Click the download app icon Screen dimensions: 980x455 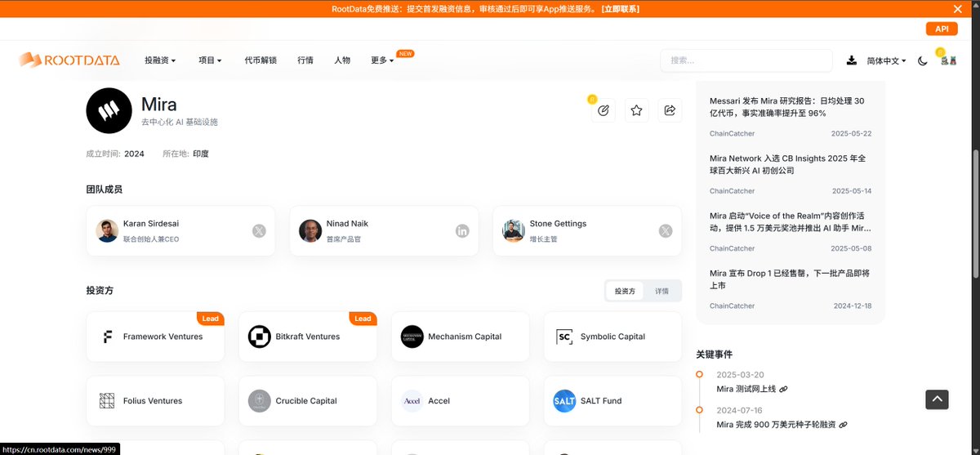[852, 60]
